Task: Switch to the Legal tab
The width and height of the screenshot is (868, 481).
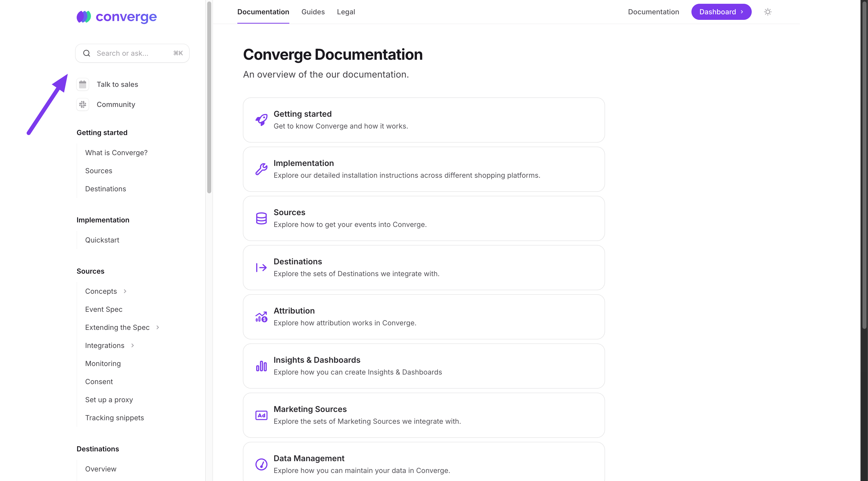Action: 346,12
